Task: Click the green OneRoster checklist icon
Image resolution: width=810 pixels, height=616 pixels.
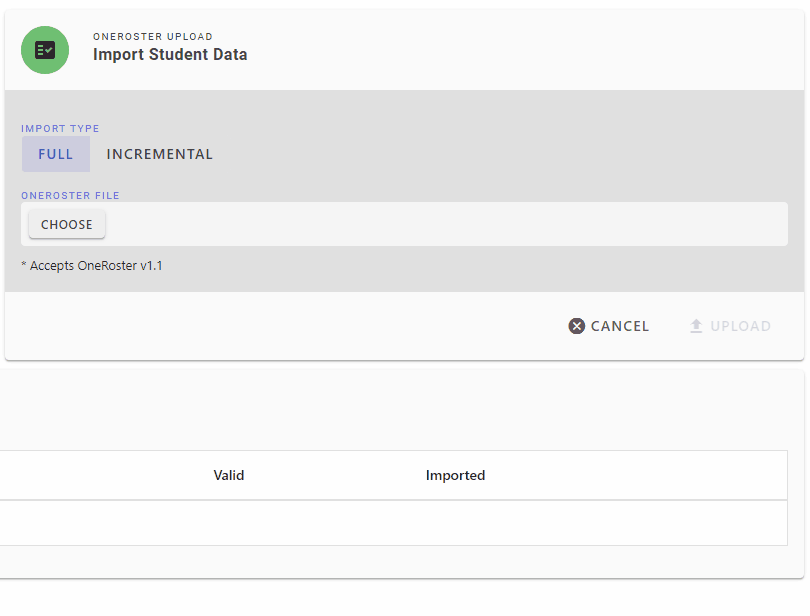Action: tap(45, 50)
